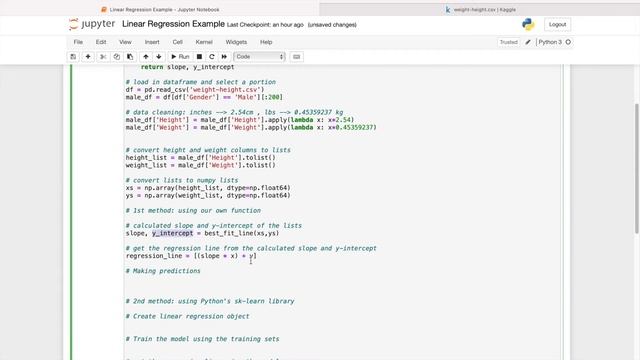Image resolution: width=640 pixels, height=360 pixels.
Task: Switch to the Linear Regression Example browser tab
Action: pos(160,9)
